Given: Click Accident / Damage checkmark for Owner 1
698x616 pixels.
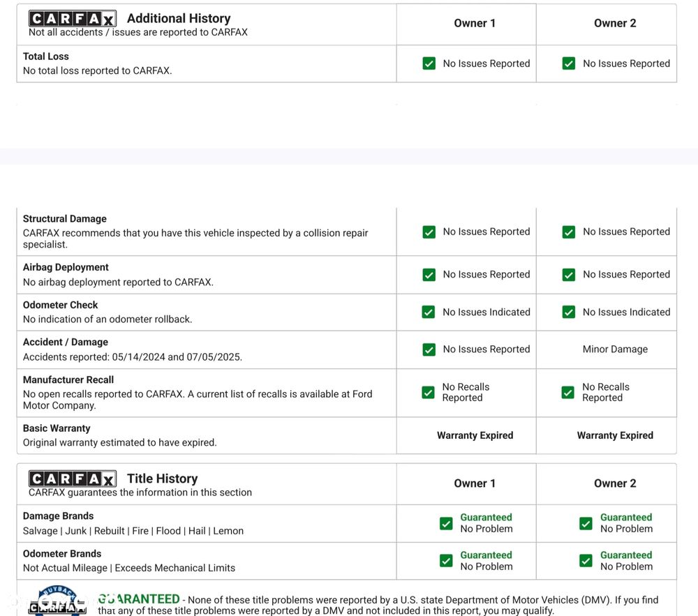Looking at the screenshot, I should click(x=429, y=350).
